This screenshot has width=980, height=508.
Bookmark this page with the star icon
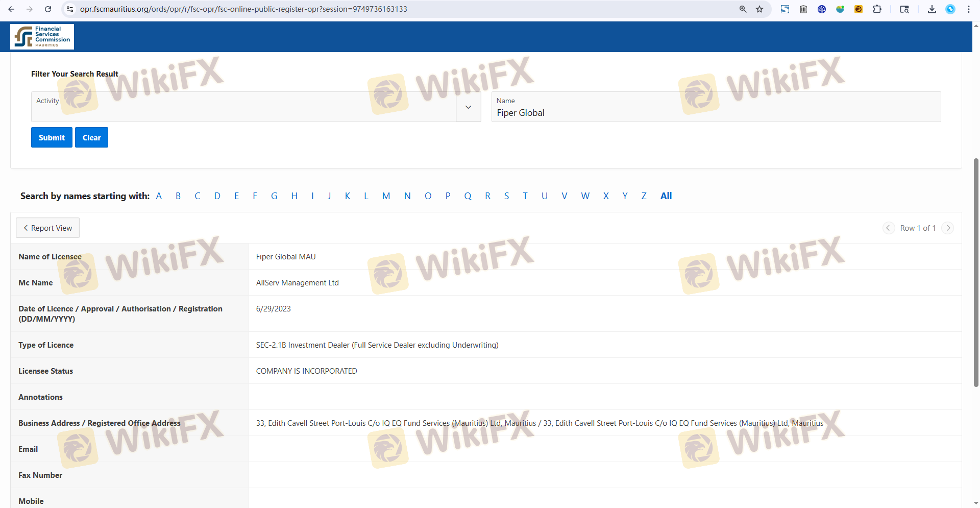pos(759,9)
